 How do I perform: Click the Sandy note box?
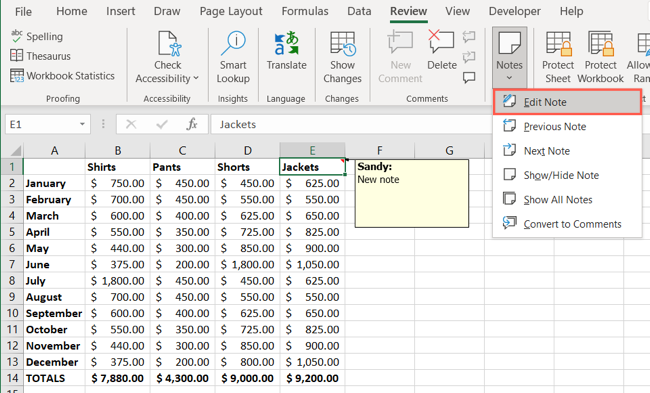click(412, 194)
